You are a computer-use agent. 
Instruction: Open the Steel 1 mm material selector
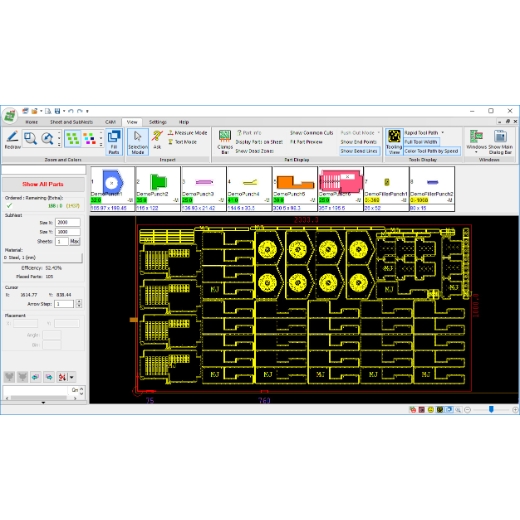pos(43,258)
